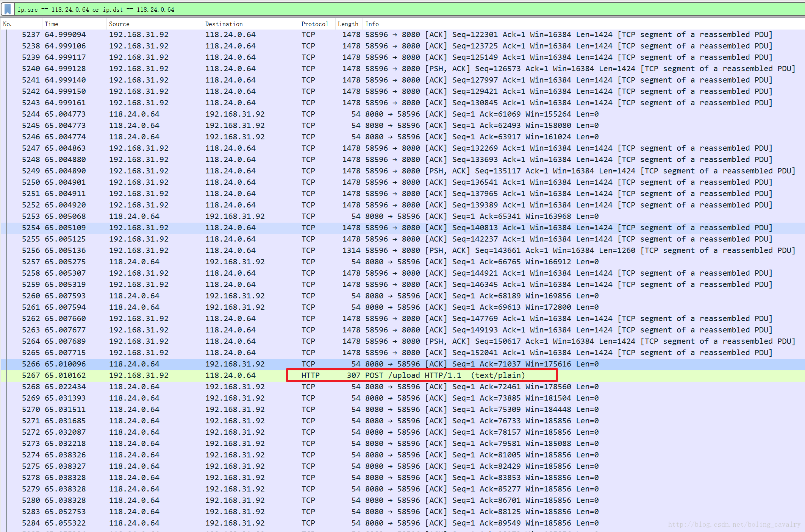Click the display filter bookmark icon
The width and height of the screenshot is (805, 532).
coord(8,9)
